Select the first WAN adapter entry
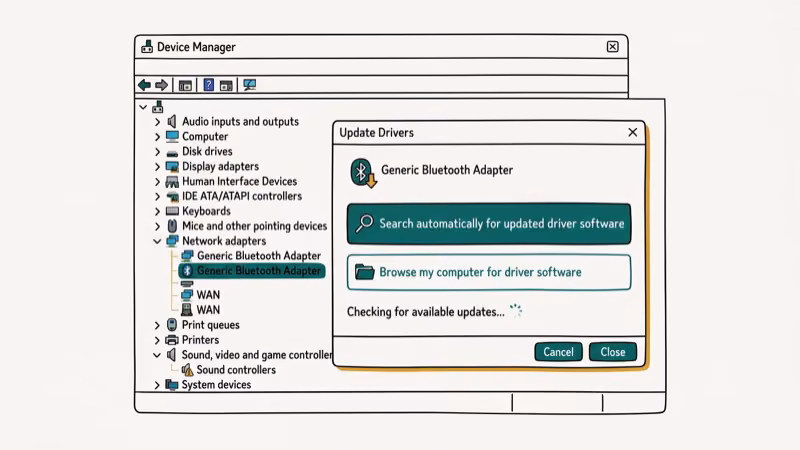Screen dimensions: 800x450 click(x=201, y=295)
